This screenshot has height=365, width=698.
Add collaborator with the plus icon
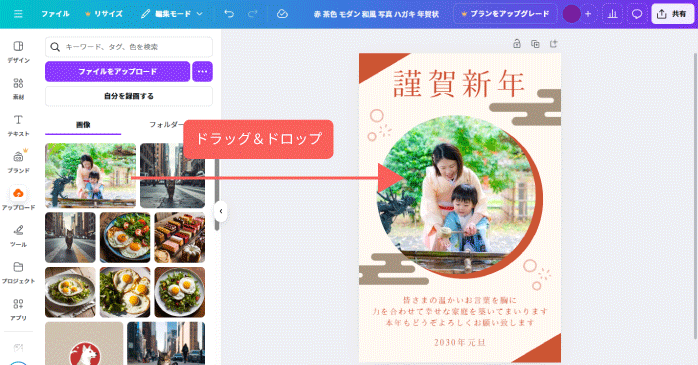click(588, 14)
